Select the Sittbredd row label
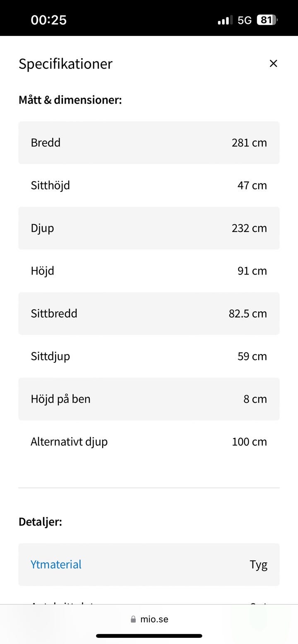Screen dimensions: 298x644 click(54, 313)
